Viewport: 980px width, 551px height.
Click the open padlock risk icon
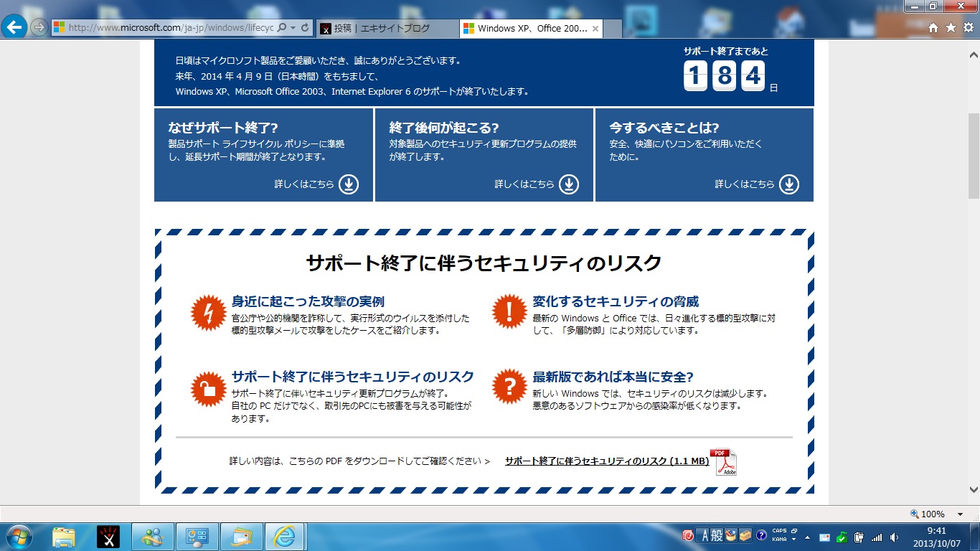pos(208,388)
